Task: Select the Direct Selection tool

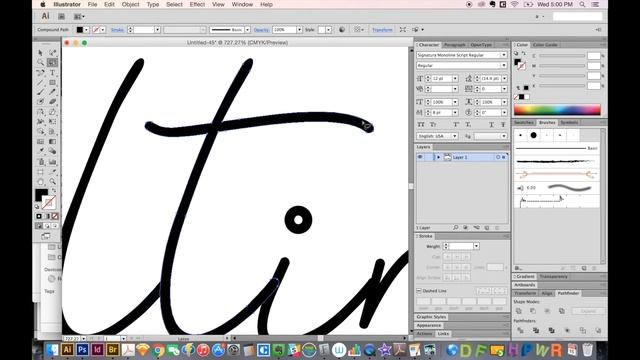Action: (52, 53)
